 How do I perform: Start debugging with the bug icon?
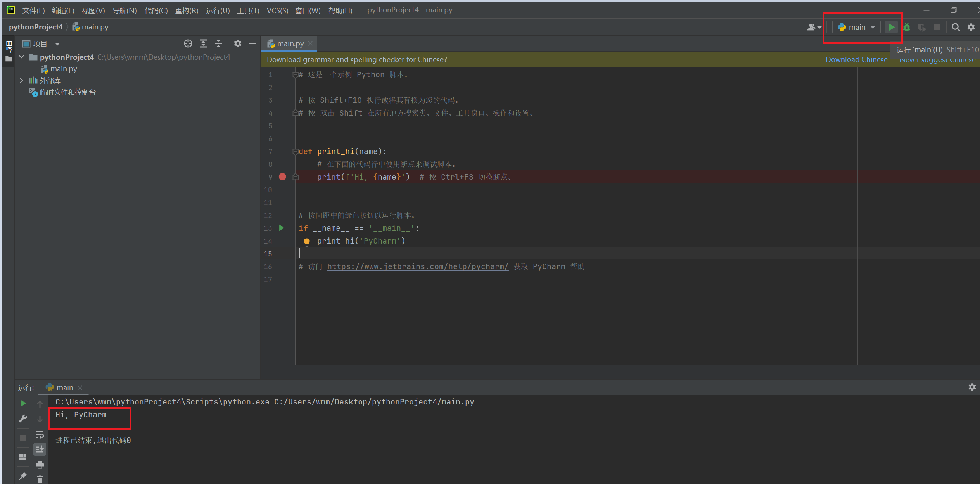(907, 27)
